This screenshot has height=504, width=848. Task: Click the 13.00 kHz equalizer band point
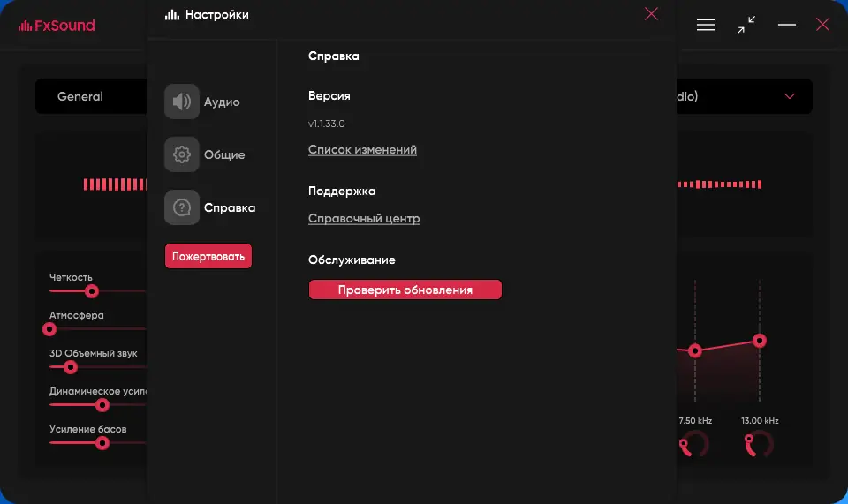coord(759,341)
